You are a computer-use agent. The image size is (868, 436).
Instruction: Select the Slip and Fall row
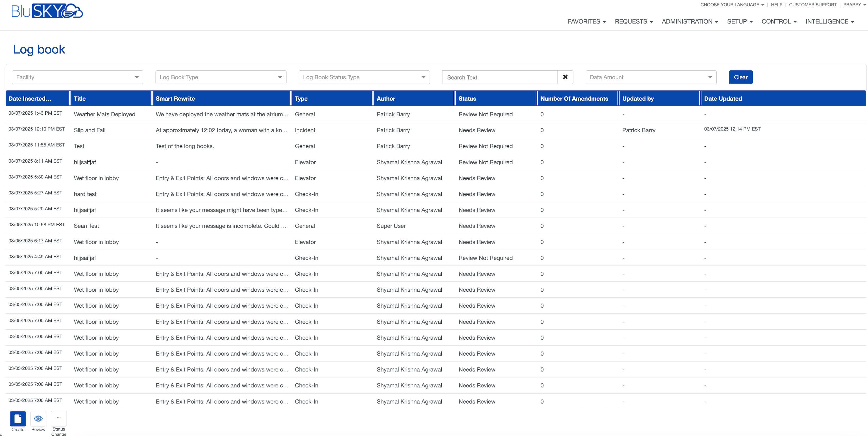coord(90,130)
